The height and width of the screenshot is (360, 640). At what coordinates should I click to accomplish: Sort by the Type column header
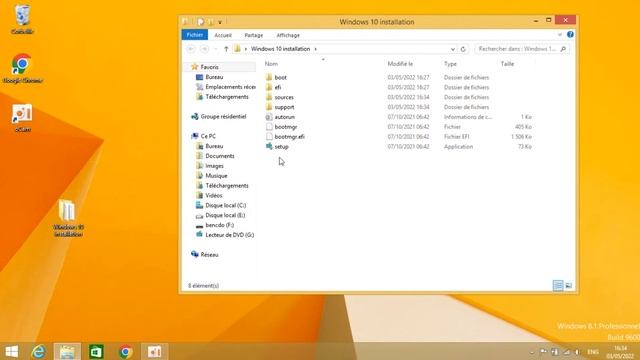pos(450,64)
